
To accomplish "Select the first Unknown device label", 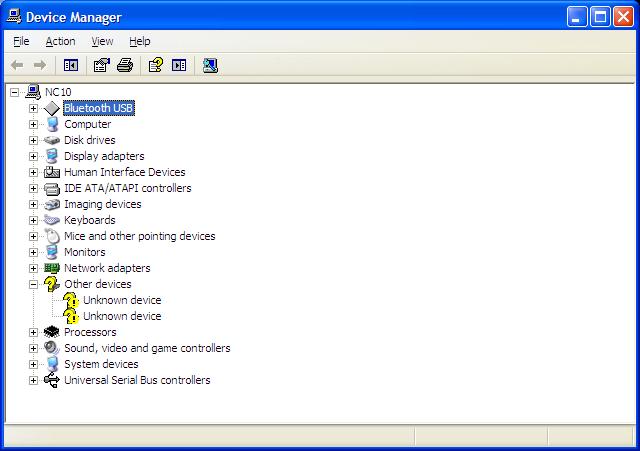I will coord(122,300).
